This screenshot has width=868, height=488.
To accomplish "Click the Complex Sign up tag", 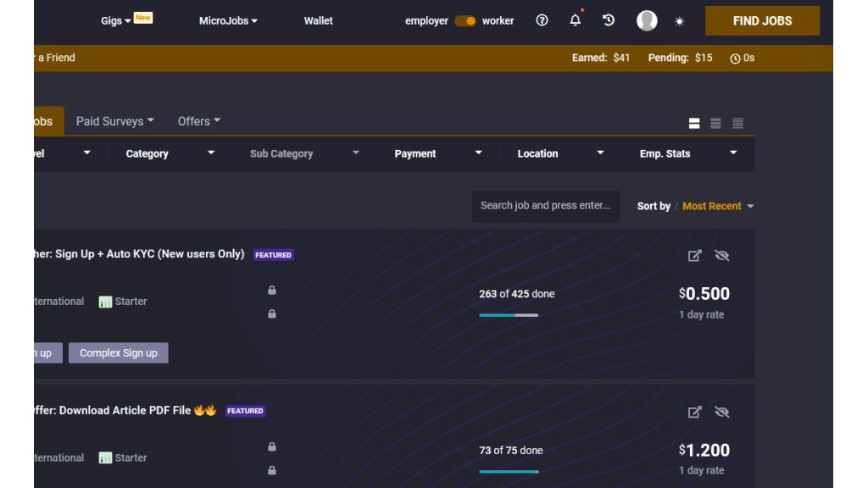I will tap(119, 353).
